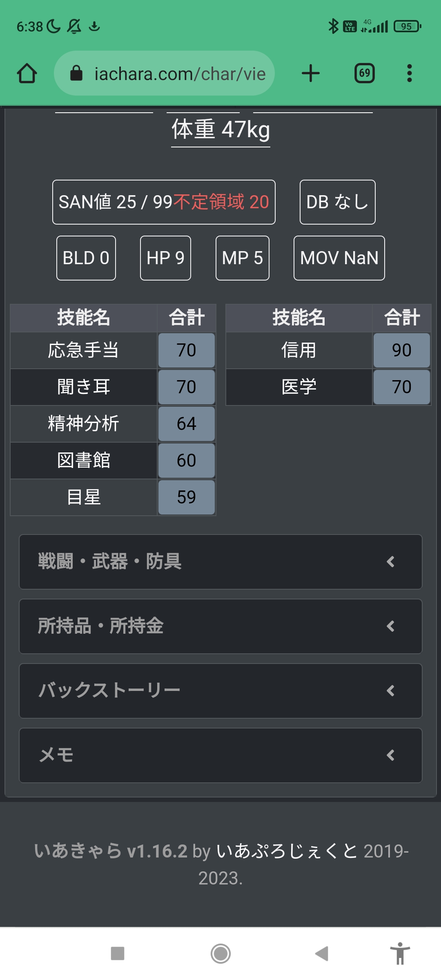This screenshot has width=441, height=980.
Task: Open a new tab with plus icon
Action: pyautogui.click(x=311, y=73)
